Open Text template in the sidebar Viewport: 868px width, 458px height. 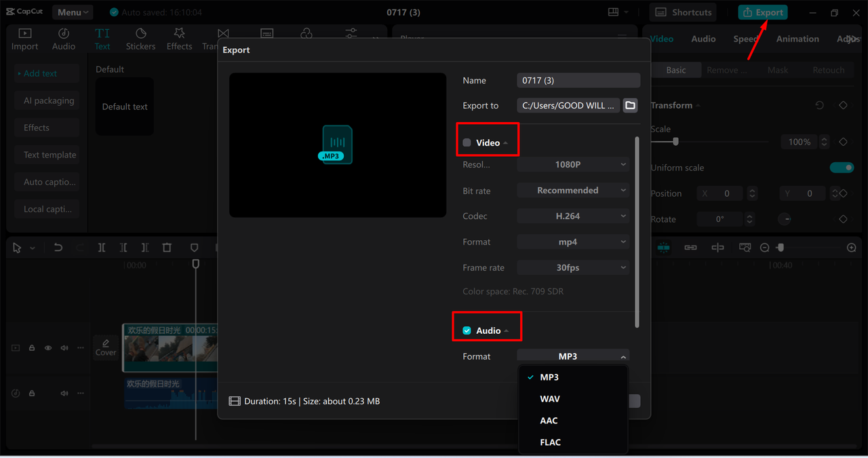[47, 155]
